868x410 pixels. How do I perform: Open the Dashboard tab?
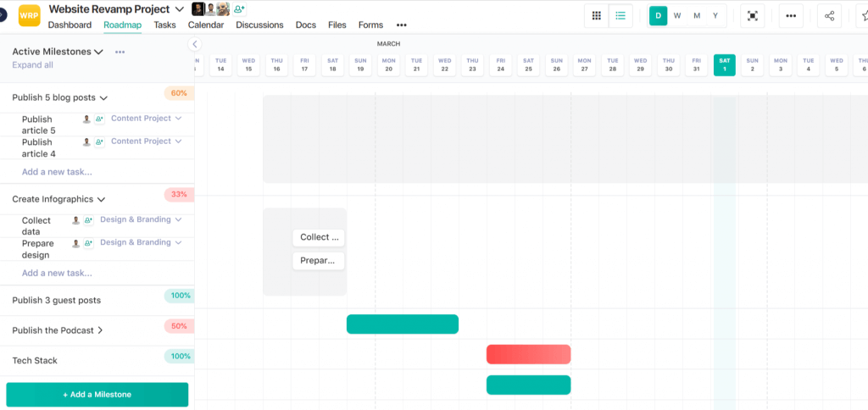coord(70,25)
